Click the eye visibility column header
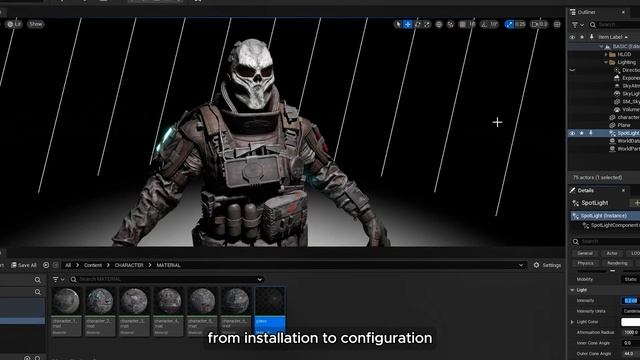This screenshot has height=360, width=640. tap(572, 37)
